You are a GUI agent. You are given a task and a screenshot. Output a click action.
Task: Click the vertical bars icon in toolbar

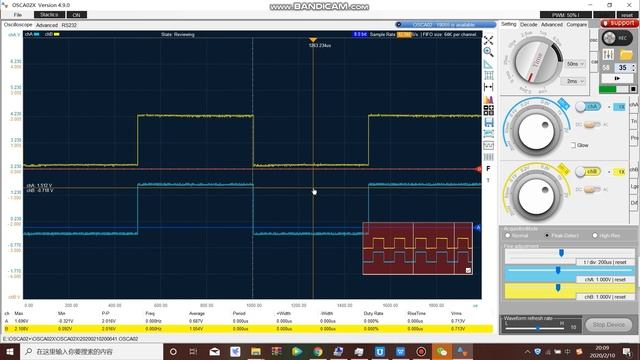[x=488, y=157]
